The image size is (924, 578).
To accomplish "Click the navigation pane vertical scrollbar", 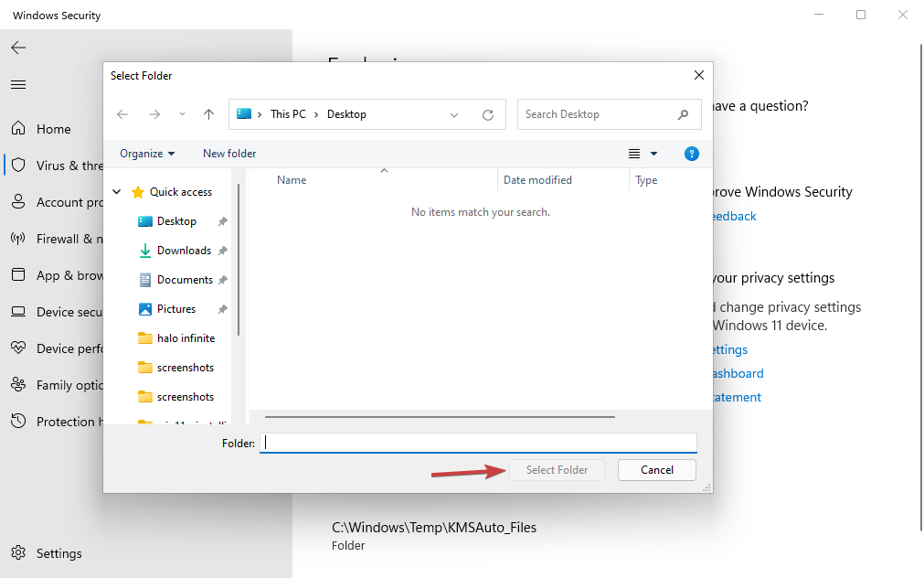I will point(239,260).
